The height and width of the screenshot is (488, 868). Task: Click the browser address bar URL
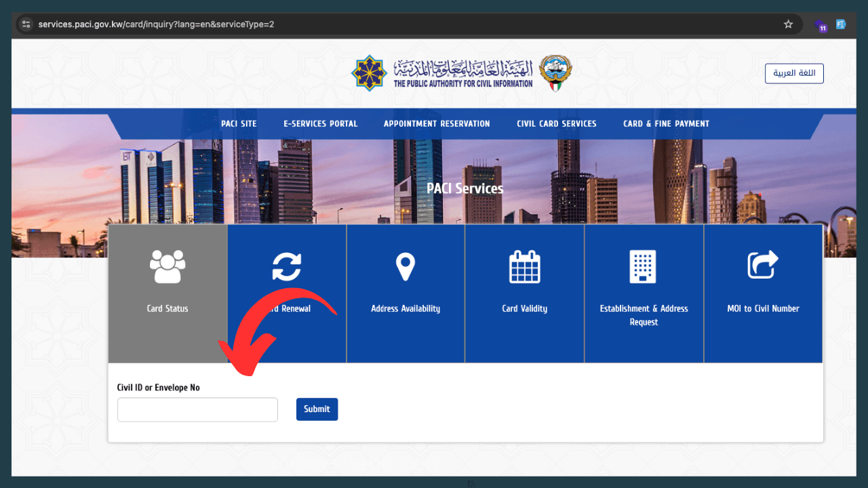pos(156,24)
